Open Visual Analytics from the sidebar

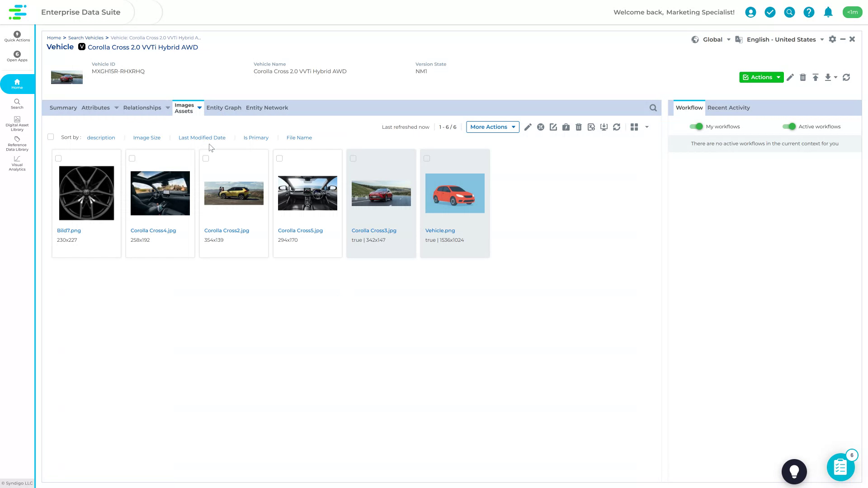tap(17, 164)
